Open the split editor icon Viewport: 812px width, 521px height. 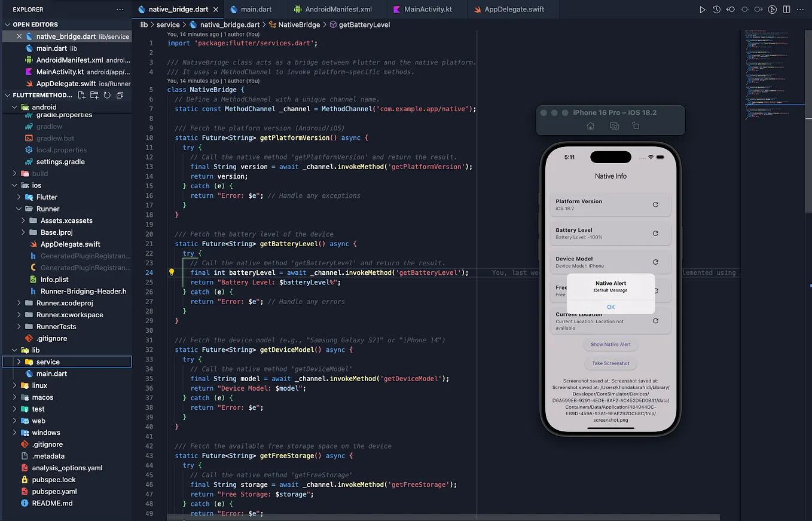coord(785,9)
